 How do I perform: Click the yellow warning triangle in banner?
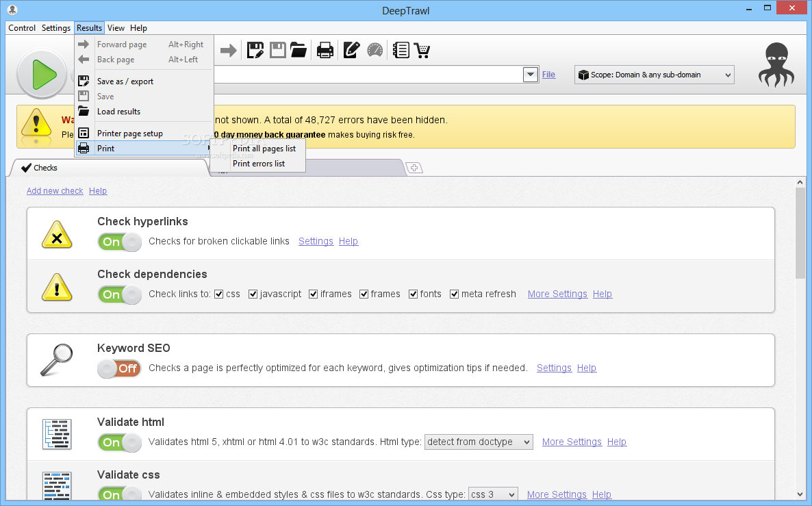coord(36,125)
